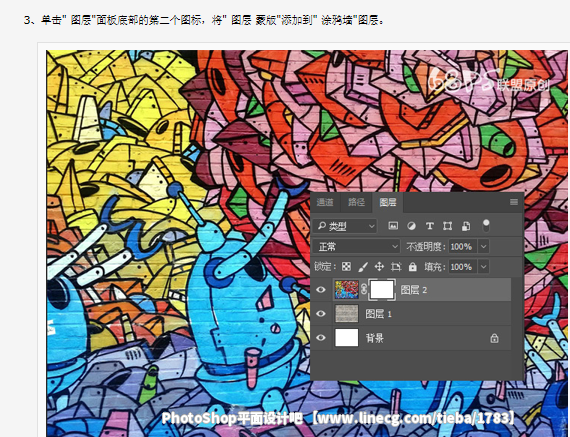Filter layers by type (T) icon
Viewport: 570px width, 437px height.
coord(429,226)
